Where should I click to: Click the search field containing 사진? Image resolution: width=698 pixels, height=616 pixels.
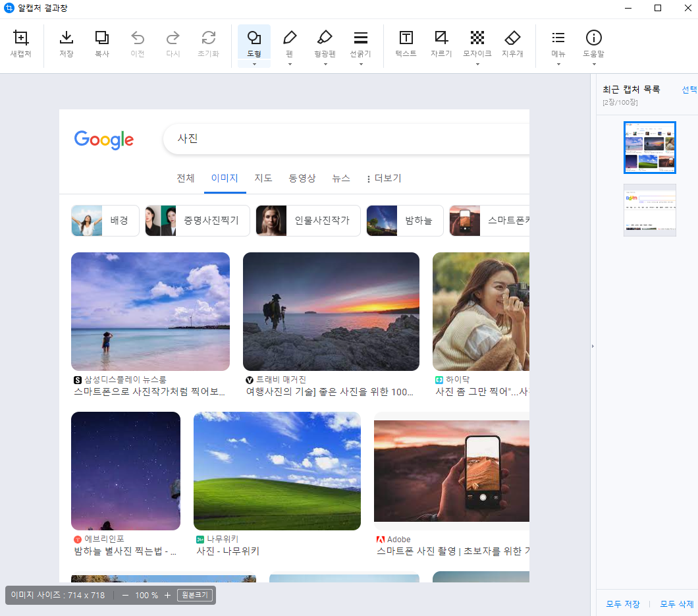click(346, 139)
